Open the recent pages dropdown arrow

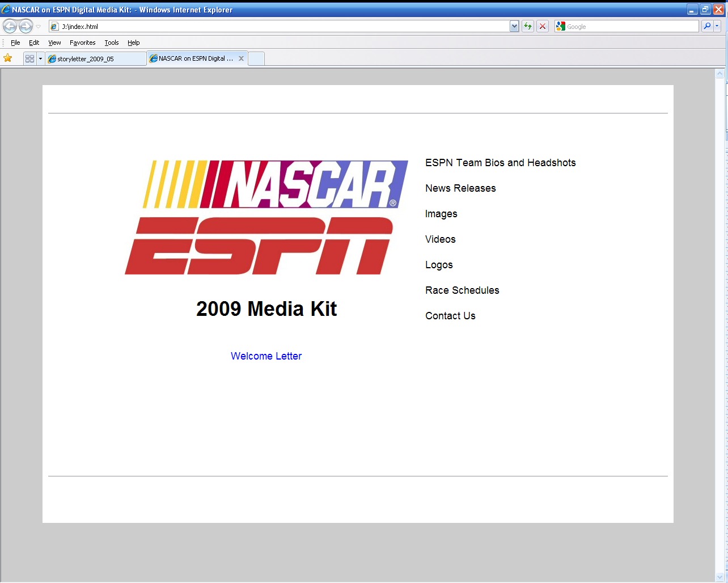click(x=39, y=26)
